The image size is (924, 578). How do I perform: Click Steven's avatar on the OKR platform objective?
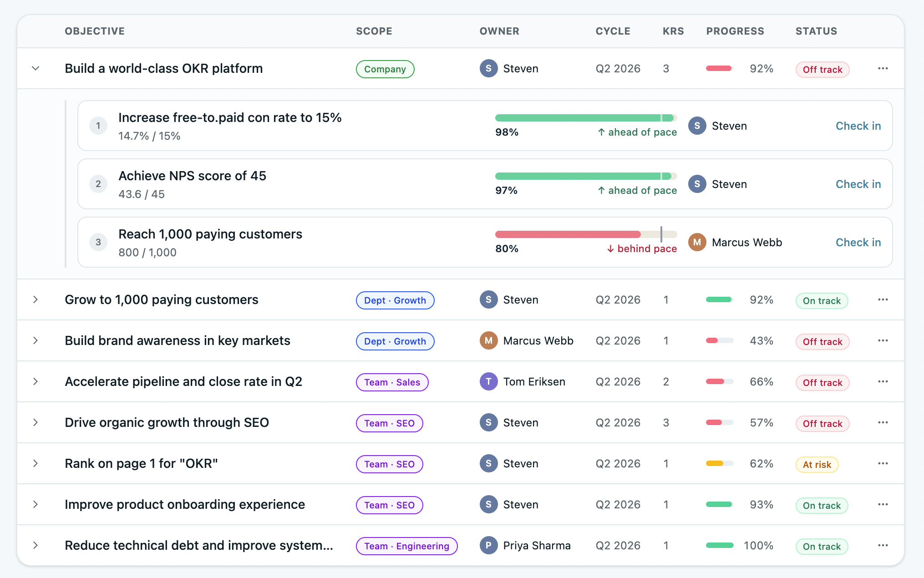point(488,69)
